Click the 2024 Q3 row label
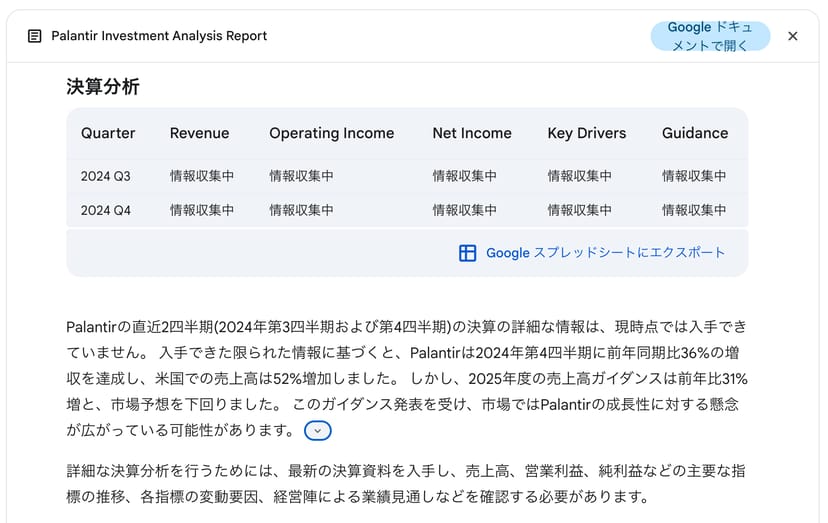The height and width of the screenshot is (523, 828). click(x=106, y=176)
